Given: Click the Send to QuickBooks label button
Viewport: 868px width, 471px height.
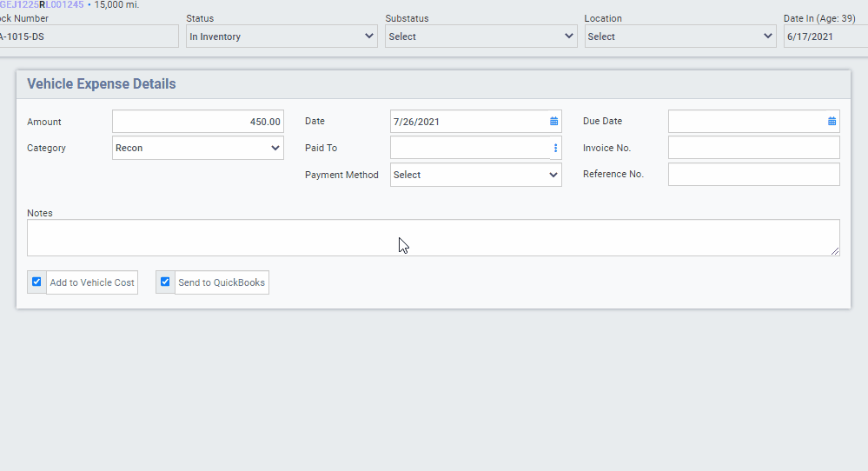Looking at the screenshot, I should pos(222,282).
